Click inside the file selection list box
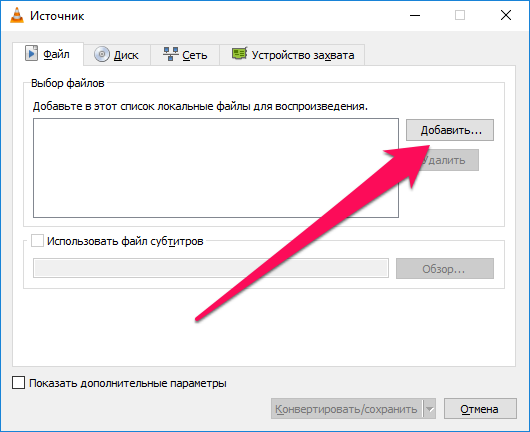530x432 pixels. coord(216,168)
